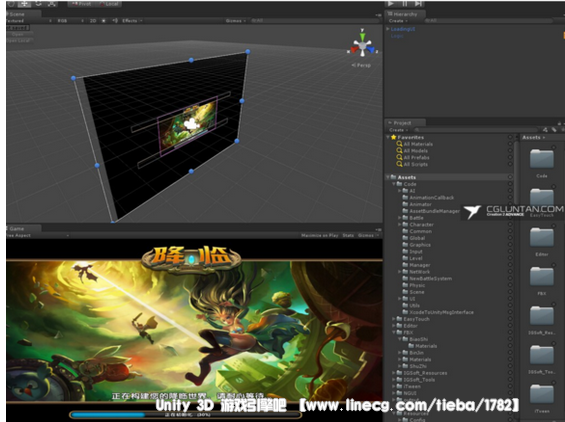The height and width of the screenshot is (422, 565).
Task: Toggle scene audio speaker icon
Action: [115, 21]
